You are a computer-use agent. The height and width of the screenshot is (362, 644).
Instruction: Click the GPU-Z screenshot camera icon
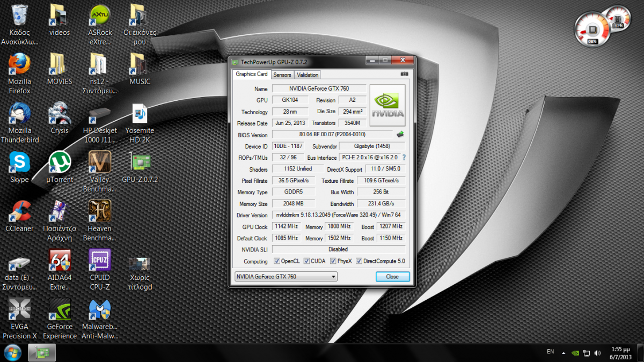404,74
